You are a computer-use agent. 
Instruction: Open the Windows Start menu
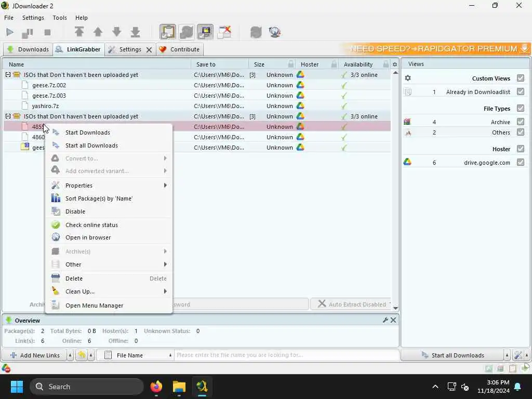click(17, 387)
